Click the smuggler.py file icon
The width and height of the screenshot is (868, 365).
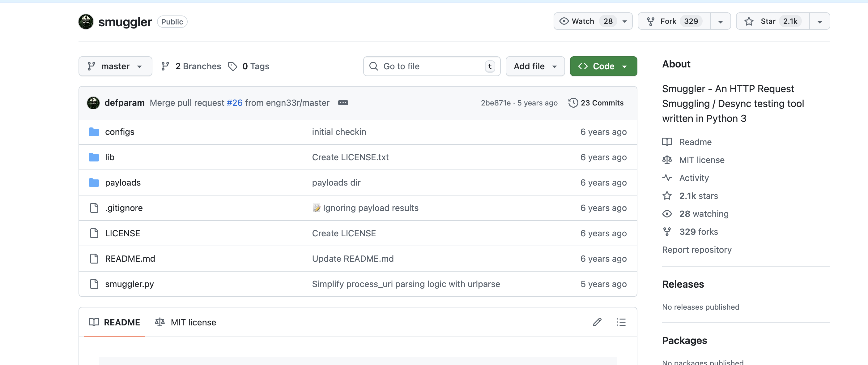(94, 284)
